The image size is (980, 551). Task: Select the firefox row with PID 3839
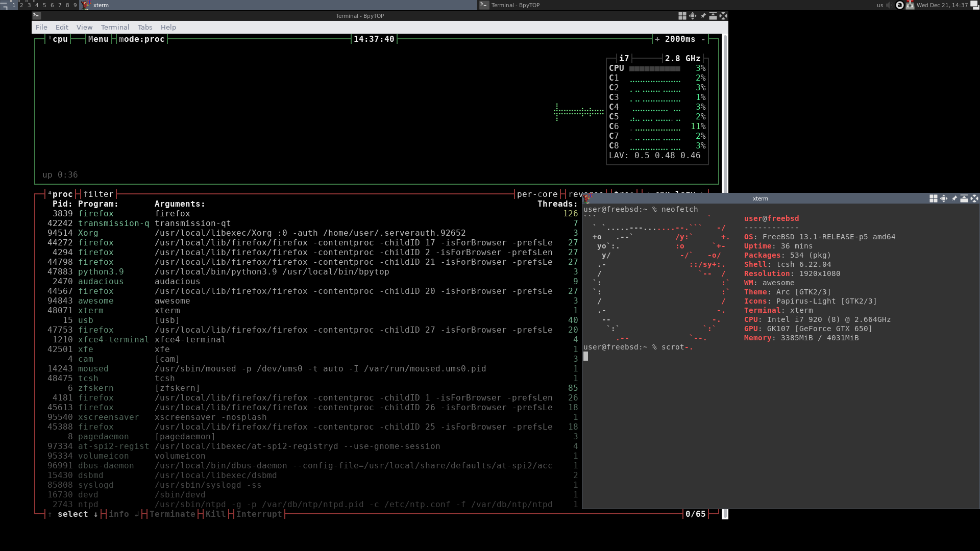(312, 214)
